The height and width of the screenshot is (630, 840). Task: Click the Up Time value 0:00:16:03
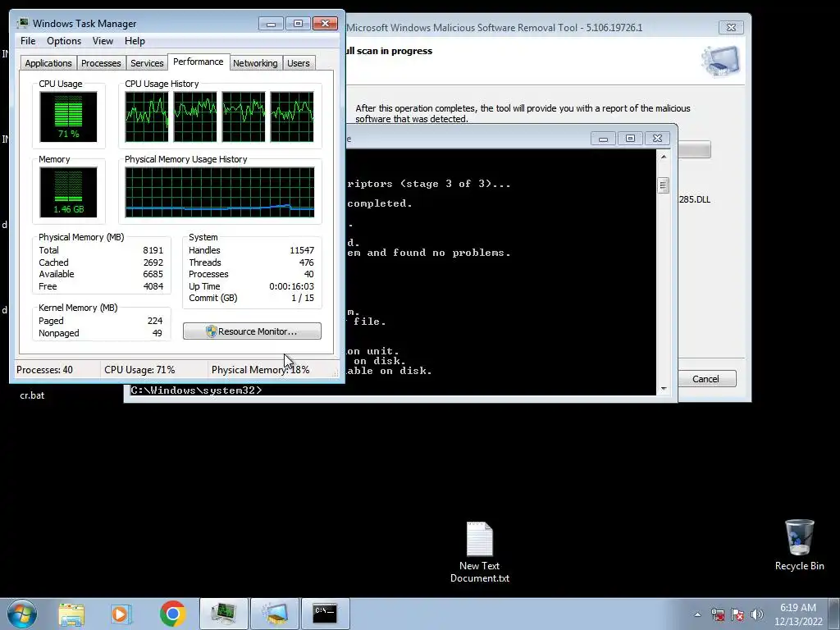[291, 286]
